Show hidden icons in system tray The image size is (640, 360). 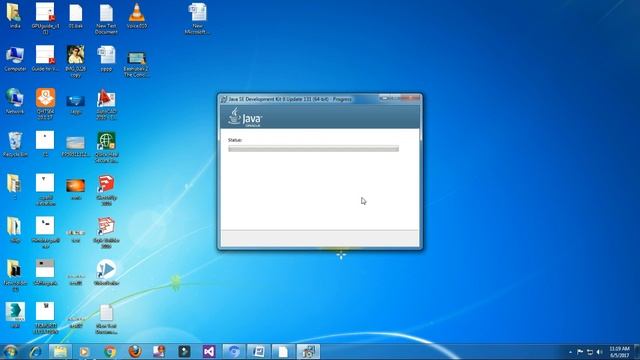click(570, 352)
